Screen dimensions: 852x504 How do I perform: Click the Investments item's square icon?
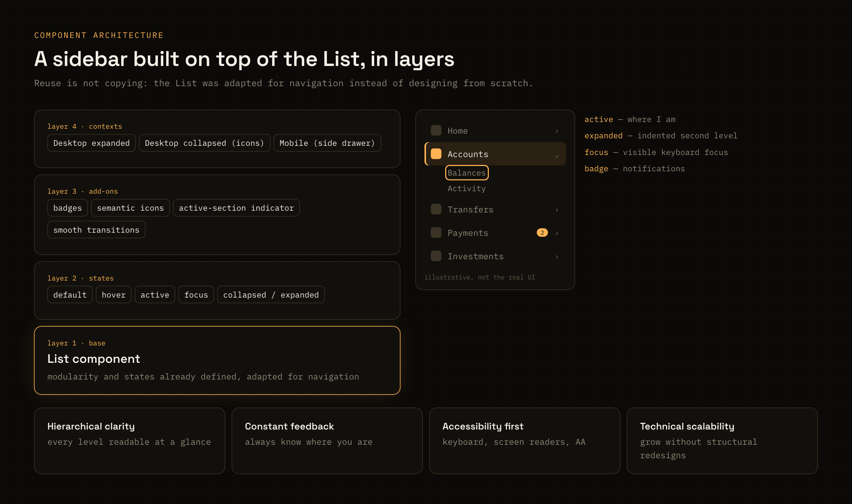436,256
